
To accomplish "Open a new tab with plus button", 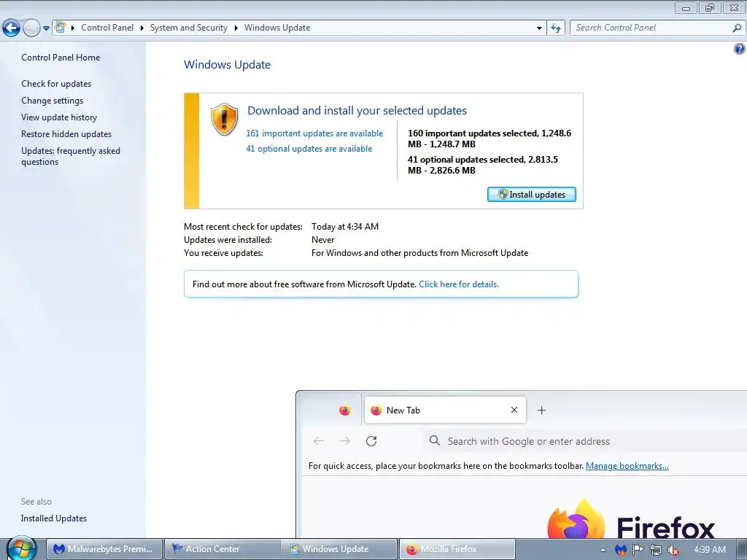I will tap(542, 410).
